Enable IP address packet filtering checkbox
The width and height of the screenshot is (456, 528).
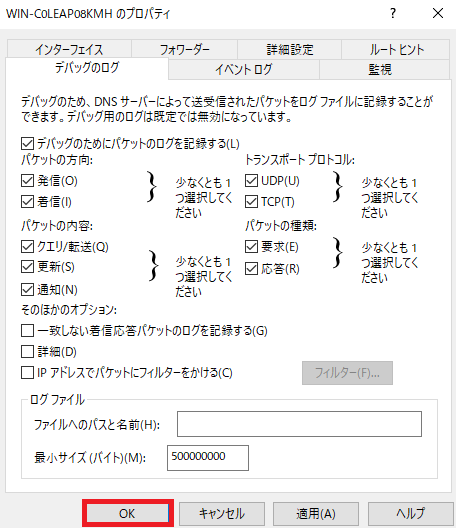click(x=27, y=373)
